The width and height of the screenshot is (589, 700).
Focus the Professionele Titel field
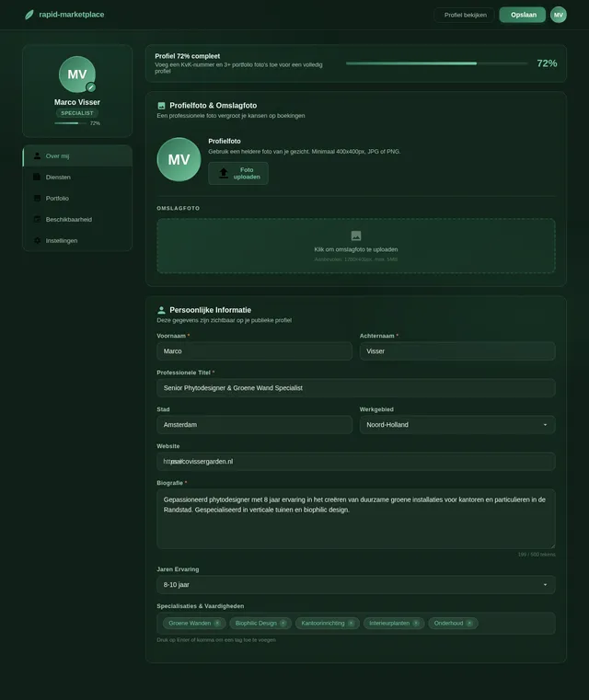pyautogui.click(x=356, y=388)
